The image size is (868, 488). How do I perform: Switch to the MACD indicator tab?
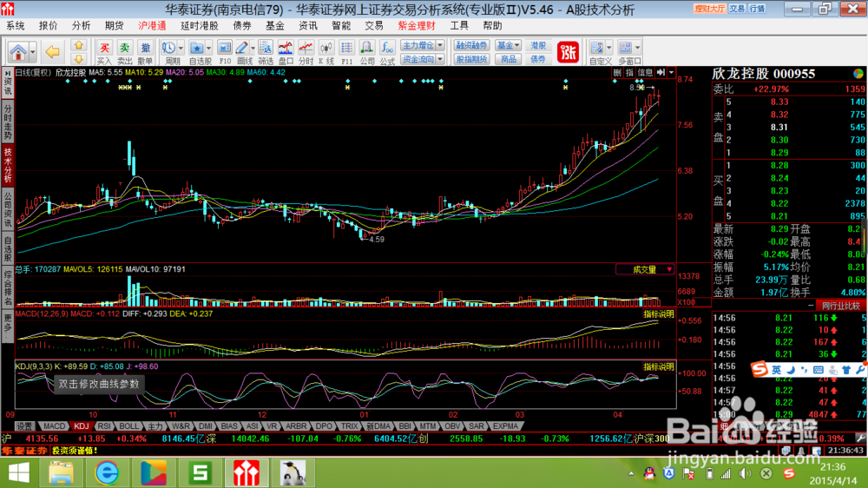[54, 426]
